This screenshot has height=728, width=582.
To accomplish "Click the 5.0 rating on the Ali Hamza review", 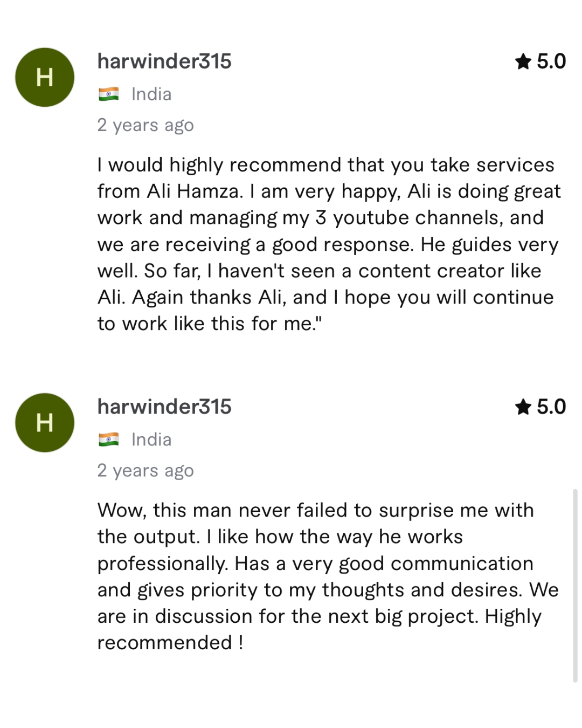I will click(551, 61).
